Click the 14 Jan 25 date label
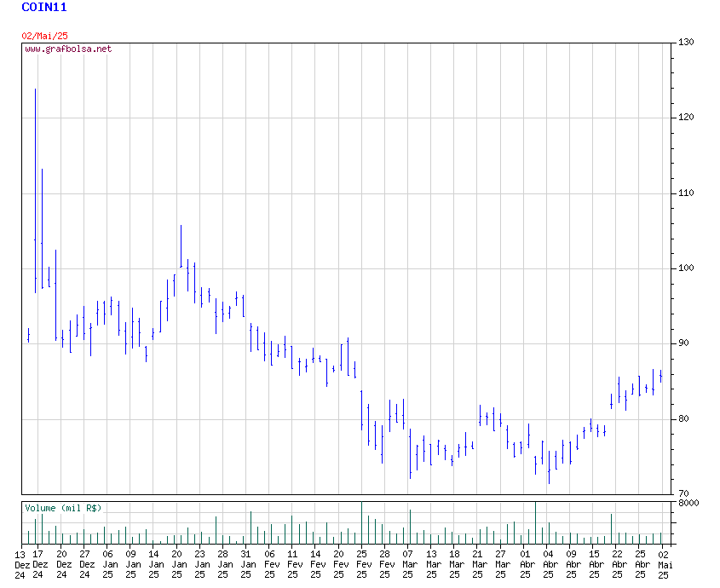The image size is (720, 588). [154, 565]
